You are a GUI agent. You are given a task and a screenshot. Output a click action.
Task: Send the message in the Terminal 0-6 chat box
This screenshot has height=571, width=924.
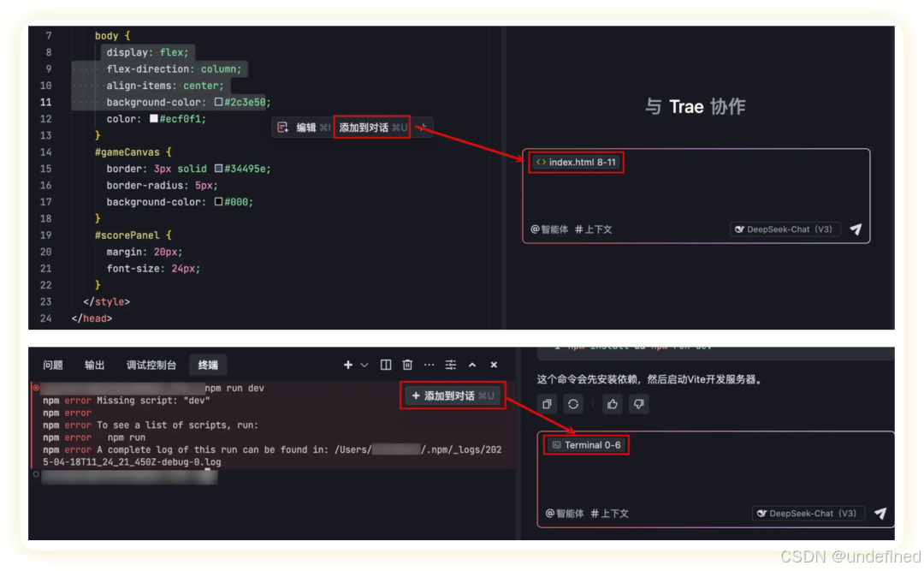880,513
